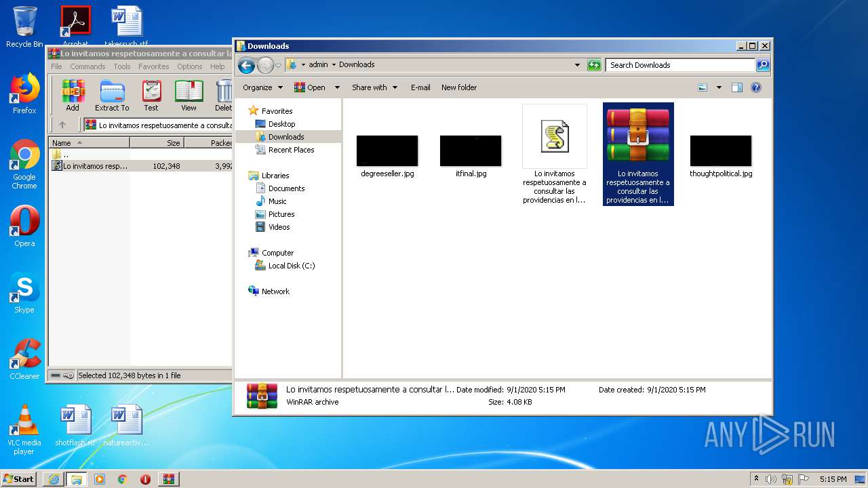Open WinRAR Tools menu
Viewport: 868px width, 488px height.
point(122,66)
